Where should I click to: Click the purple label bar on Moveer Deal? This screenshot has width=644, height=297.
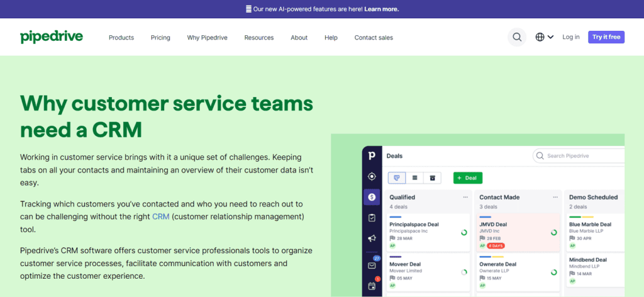(x=395, y=257)
